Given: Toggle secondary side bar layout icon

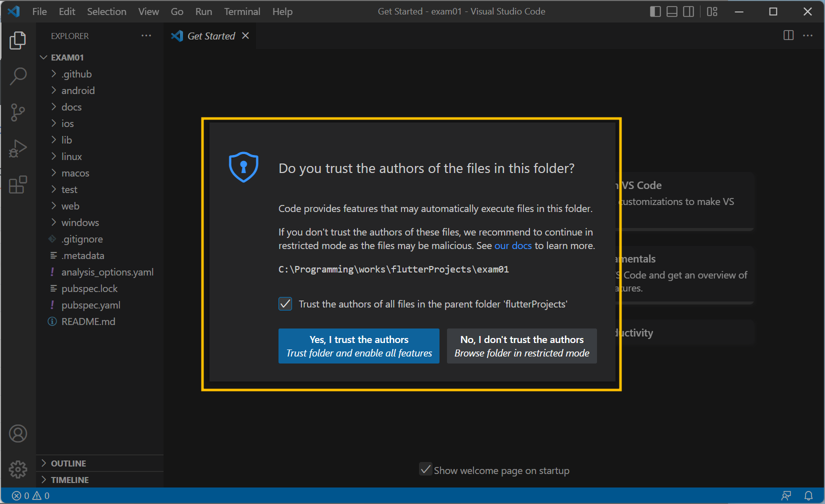Looking at the screenshot, I should pos(688,11).
